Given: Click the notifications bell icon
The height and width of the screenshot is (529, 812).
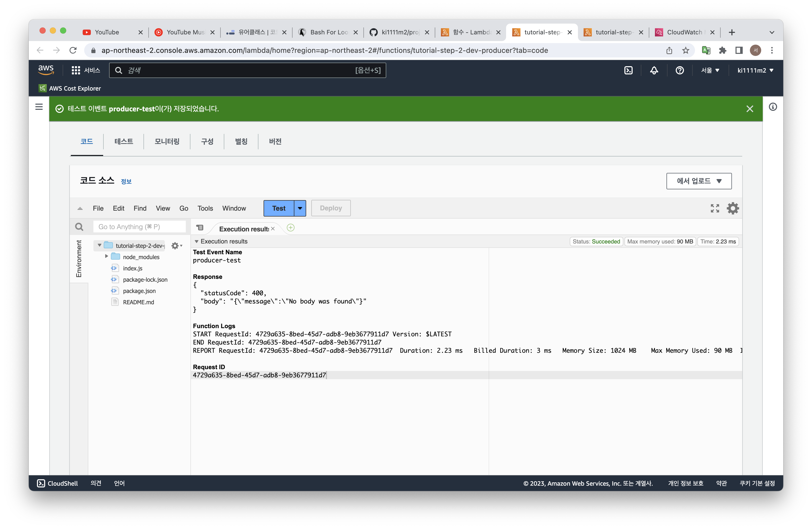Looking at the screenshot, I should pos(654,70).
